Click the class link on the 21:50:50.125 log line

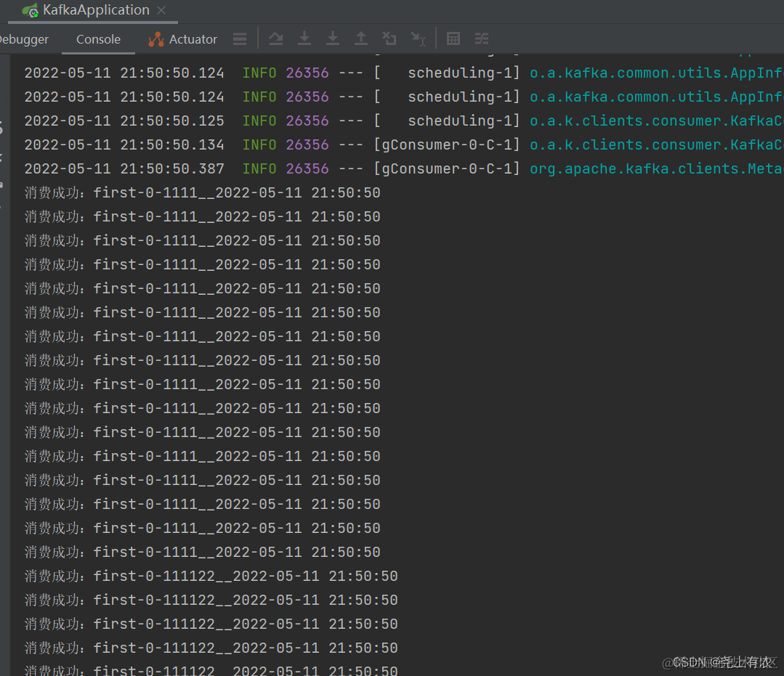coord(657,121)
